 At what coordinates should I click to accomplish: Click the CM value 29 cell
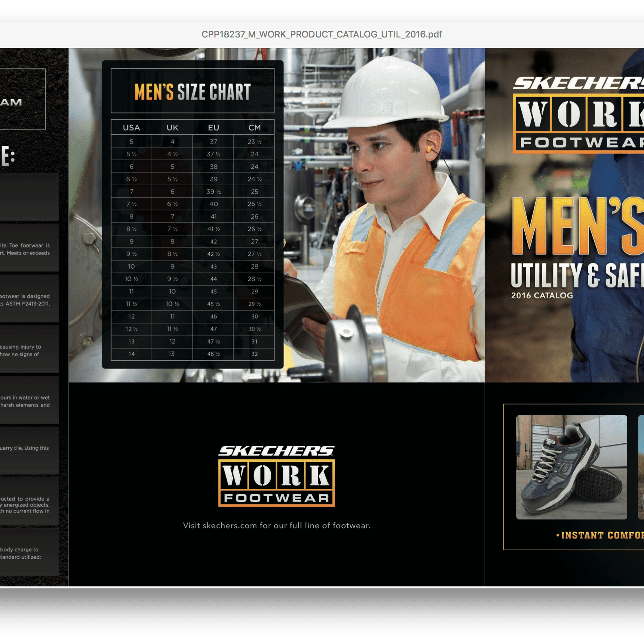pos(254,291)
